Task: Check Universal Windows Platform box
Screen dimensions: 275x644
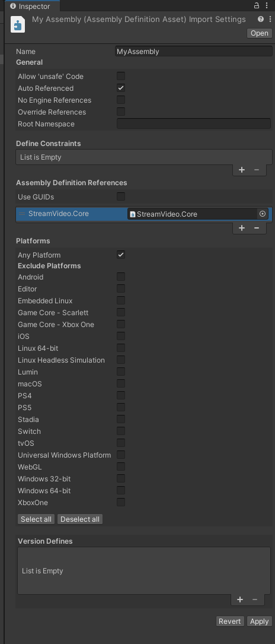Action: [121, 455]
